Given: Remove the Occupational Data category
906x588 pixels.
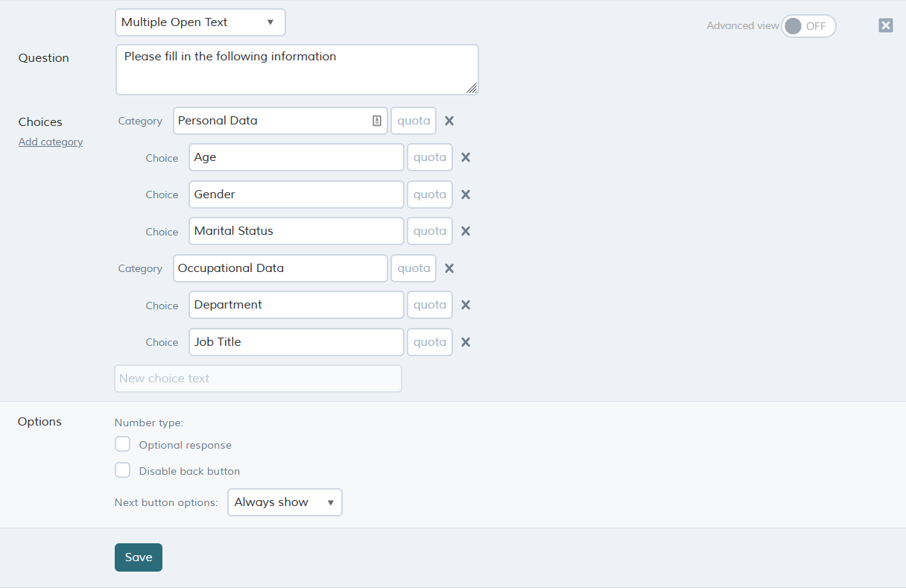Looking at the screenshot, I should [449, 268].
